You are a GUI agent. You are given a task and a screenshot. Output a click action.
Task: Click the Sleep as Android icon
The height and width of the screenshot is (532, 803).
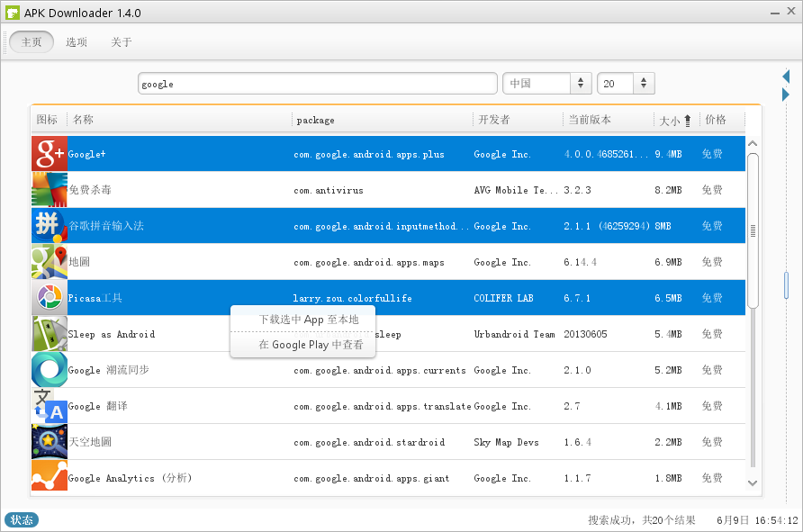[x=50, y=333]
